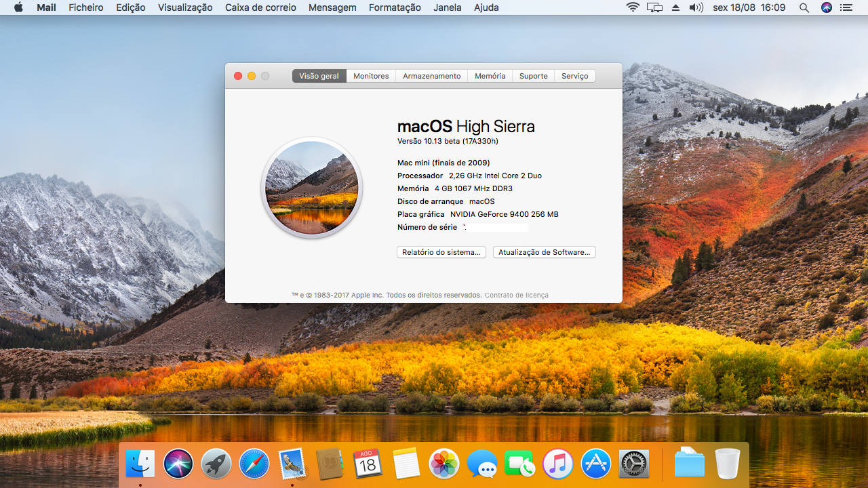The width and height of the screenshot is (868, 488).
Task: Click Relatório do sistema button
Action: point(441,252)
